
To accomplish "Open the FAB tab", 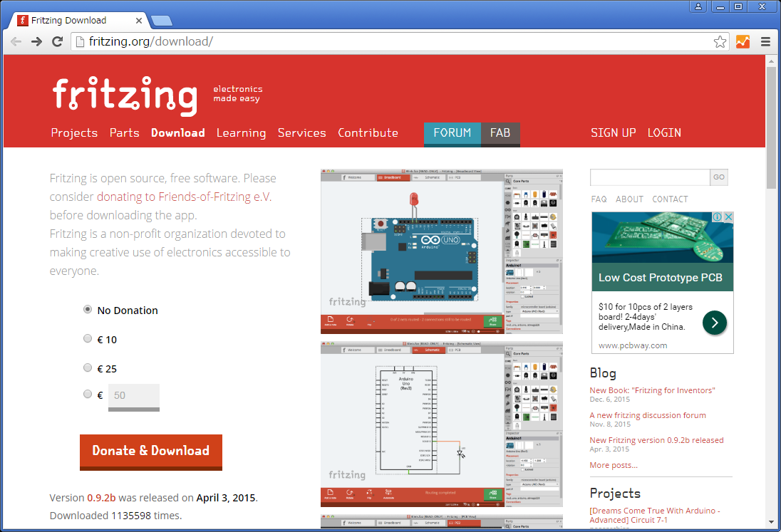I will 500,133.
